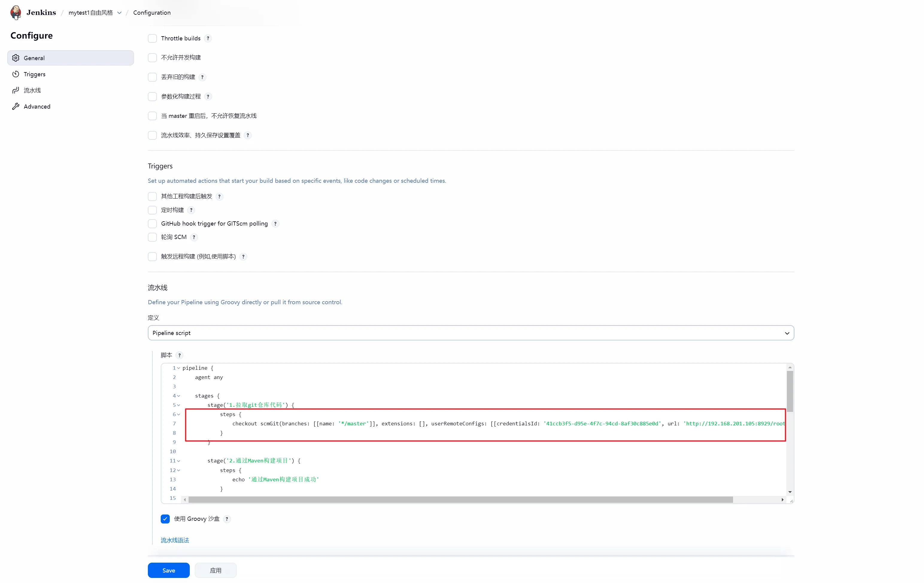Open the 流水线语法 link
The height and width of the screenshot is (583, 924).
[175, 540]
